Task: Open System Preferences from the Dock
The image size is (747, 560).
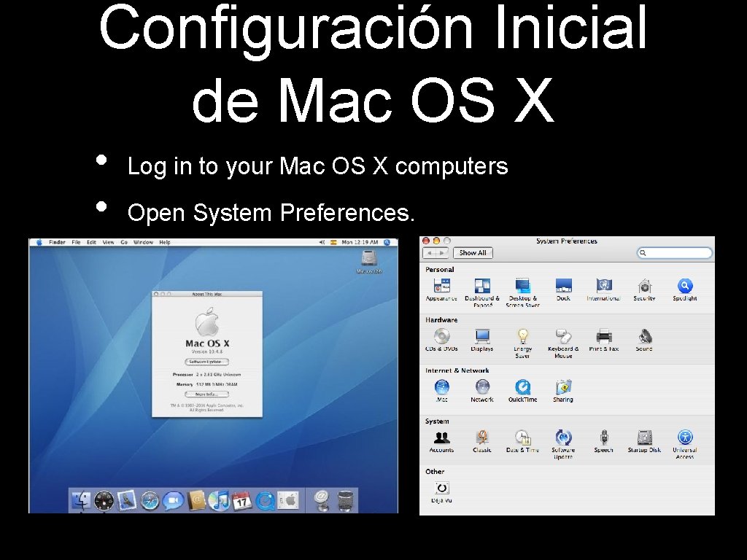Action: [x=287, y=501]
